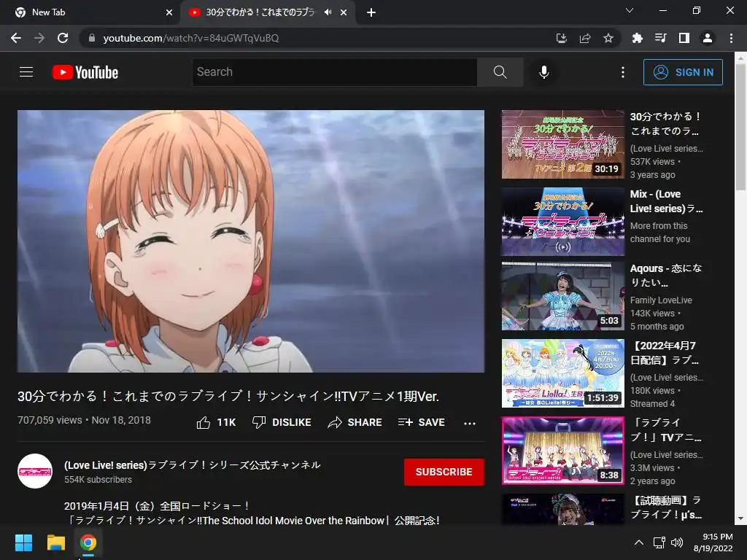Screen dimensions: 747x560
Task: Save the video to a playlist
Action: coord(422,422)
